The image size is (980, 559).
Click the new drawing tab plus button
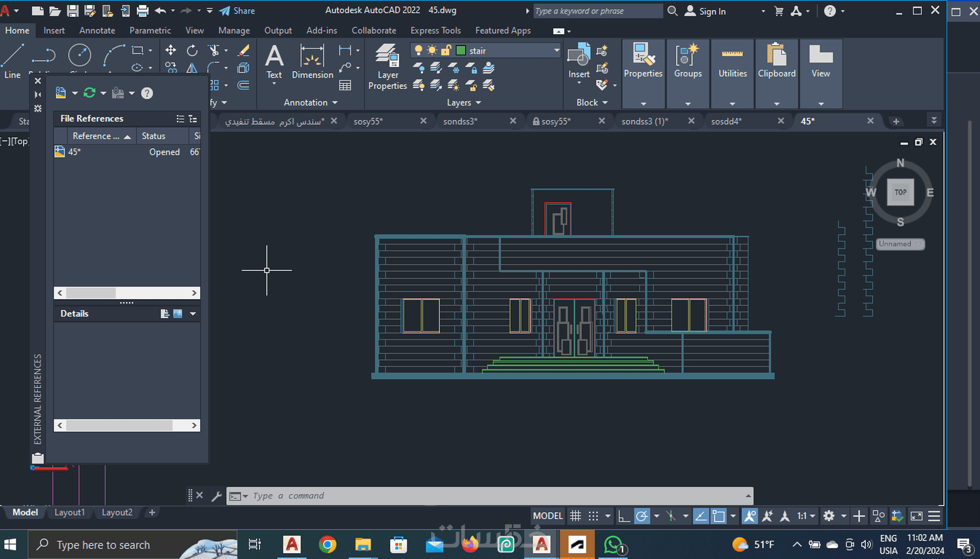point(896,121)
